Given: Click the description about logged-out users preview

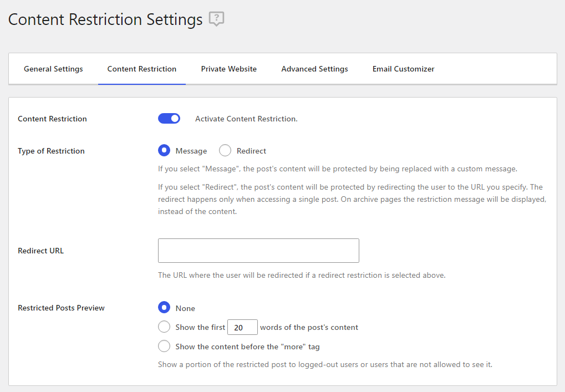Looking at the screenshot, I should pyautogui.click(x=325, y=365).
